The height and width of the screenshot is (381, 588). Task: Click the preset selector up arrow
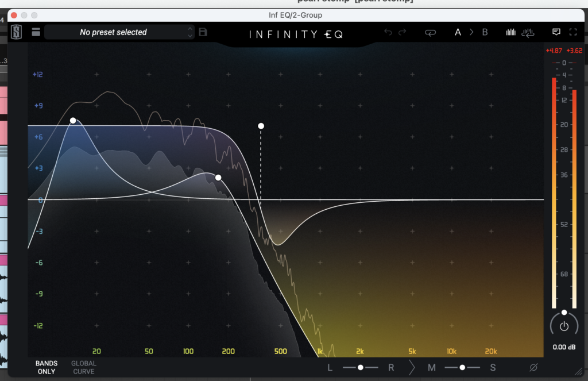(x=190, y=29)
